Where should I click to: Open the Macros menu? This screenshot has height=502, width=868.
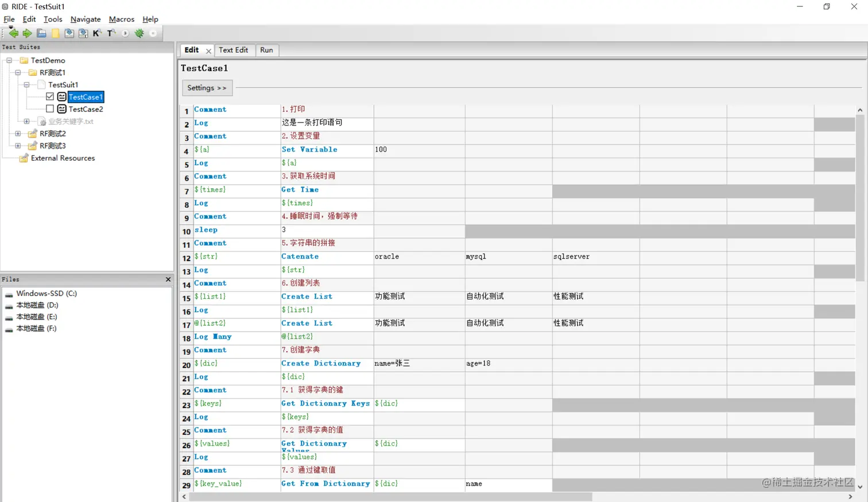121,19
